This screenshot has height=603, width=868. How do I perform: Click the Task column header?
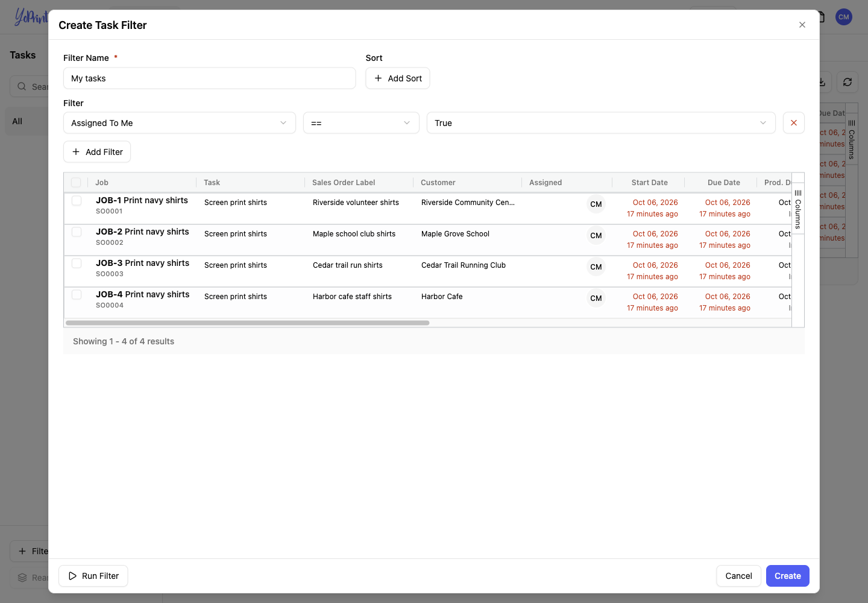coord(212,183)
